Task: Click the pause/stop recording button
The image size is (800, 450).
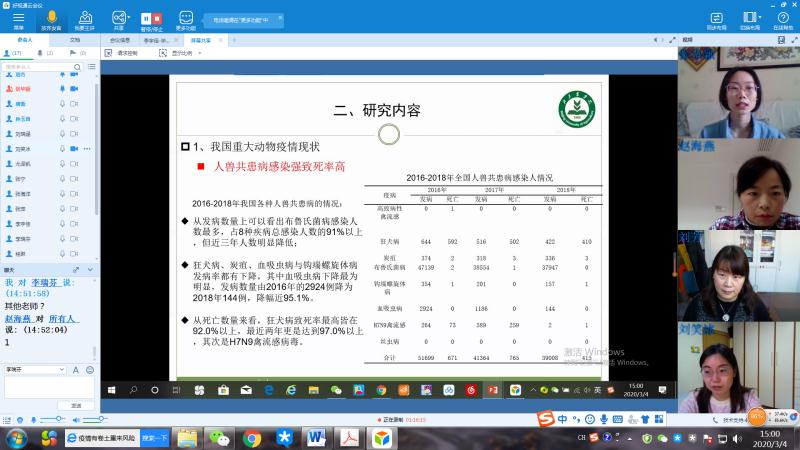Action: [x=152, y=18]
